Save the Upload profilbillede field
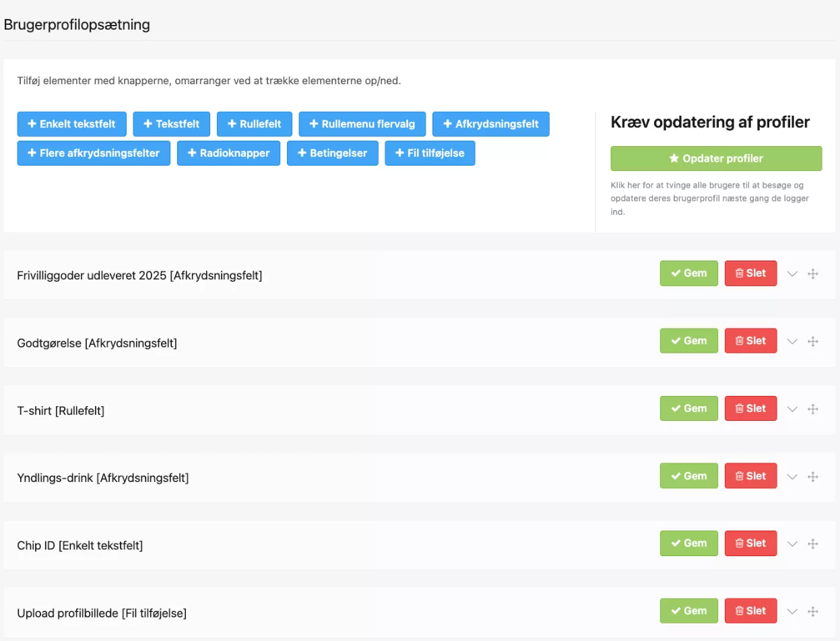The image size is (840, 641). tap(689, 611)
